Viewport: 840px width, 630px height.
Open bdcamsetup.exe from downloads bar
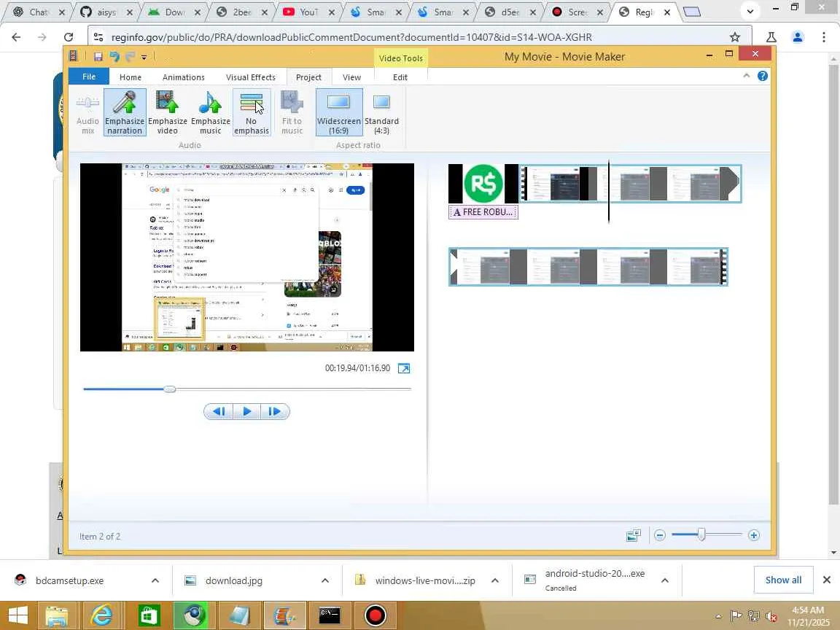click(x=70, y=580)
